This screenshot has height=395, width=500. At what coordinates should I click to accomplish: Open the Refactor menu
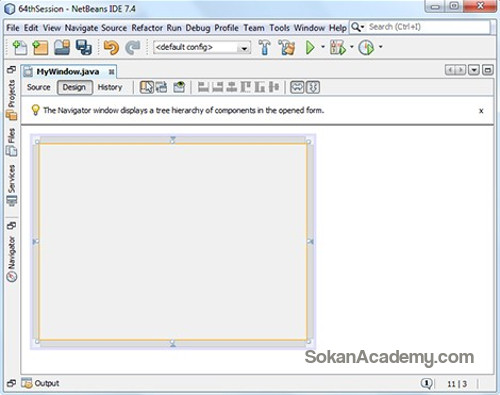coord(147,28)
